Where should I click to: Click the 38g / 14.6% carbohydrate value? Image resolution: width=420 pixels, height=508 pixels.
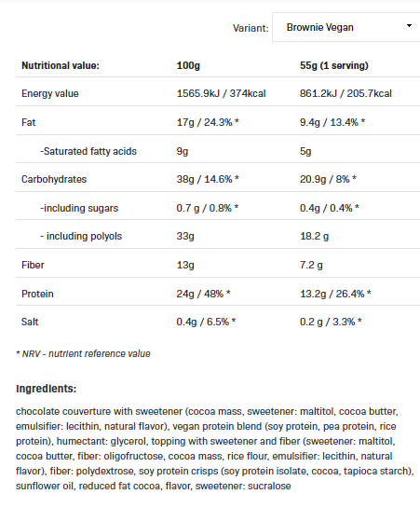pos(208,179)
